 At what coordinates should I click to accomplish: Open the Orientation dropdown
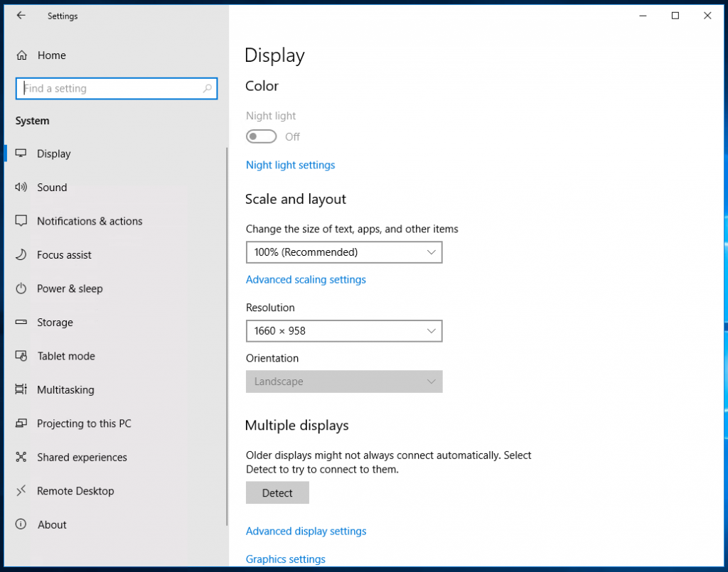point(344,382)
